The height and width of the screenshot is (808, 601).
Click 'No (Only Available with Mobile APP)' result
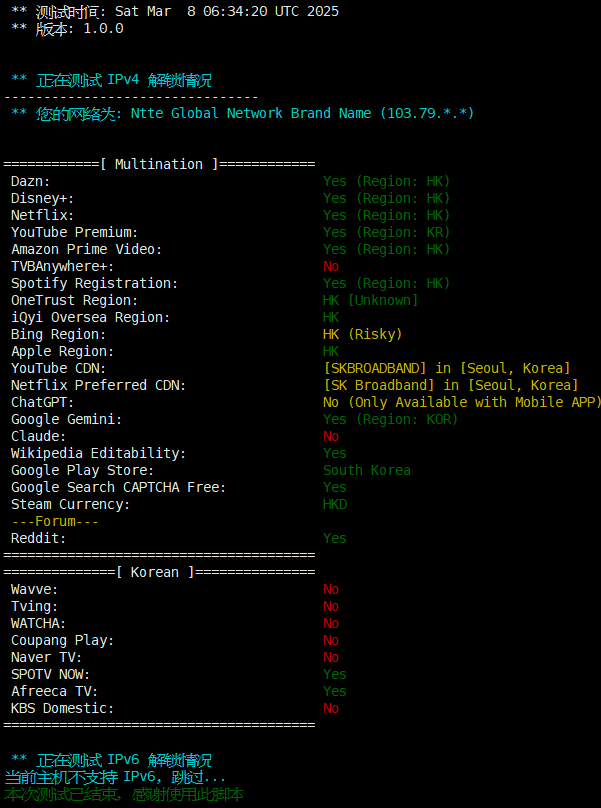tap(461, 402)
